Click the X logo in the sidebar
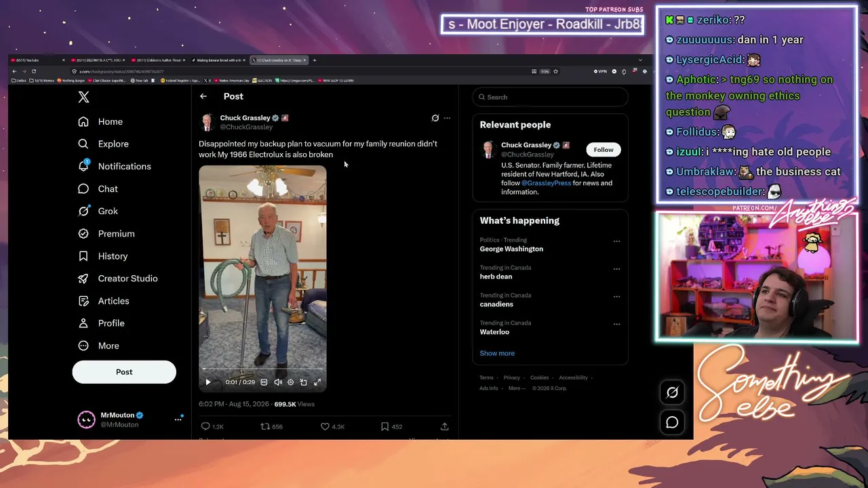Screen dimensions: 868x488 point(83,97)
